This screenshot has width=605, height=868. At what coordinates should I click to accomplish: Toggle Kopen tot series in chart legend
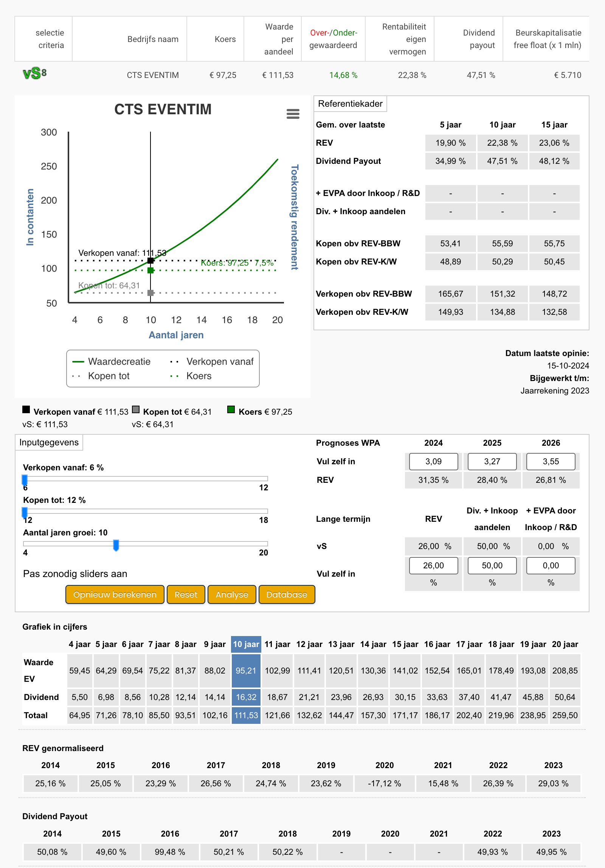[x=101, y=376]
